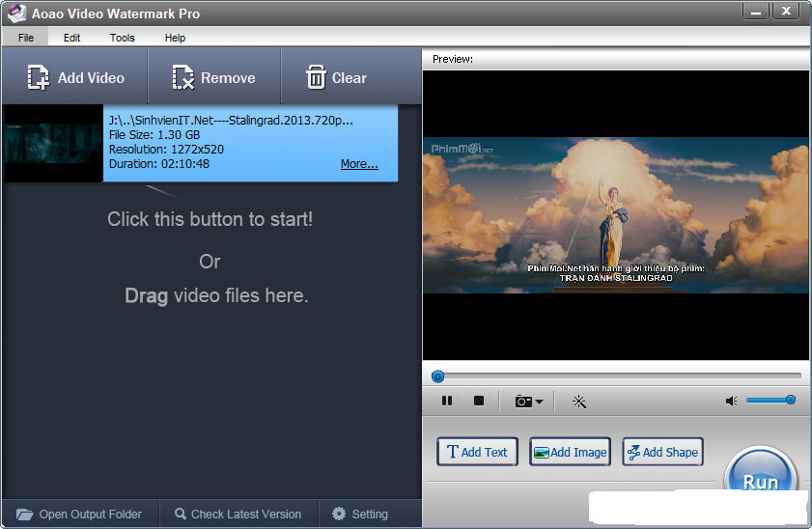
Task: Open the Edit menu
Action: 71,38
